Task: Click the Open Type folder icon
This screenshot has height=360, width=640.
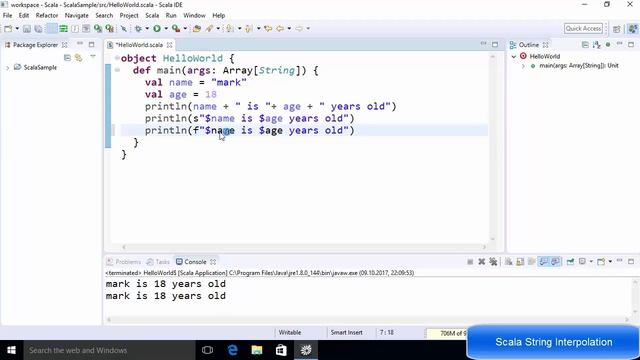Action: [197, 29]
